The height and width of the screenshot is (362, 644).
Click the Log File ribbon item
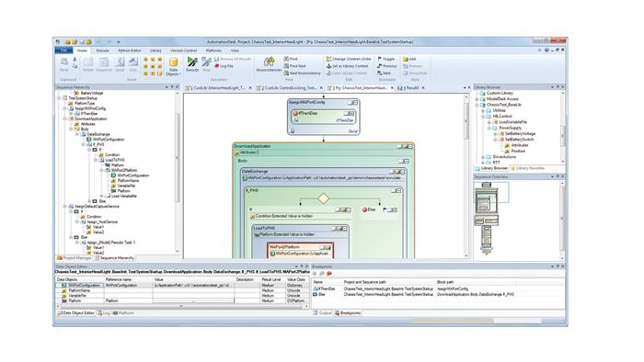pyautogui.click(x=224, y=66)
